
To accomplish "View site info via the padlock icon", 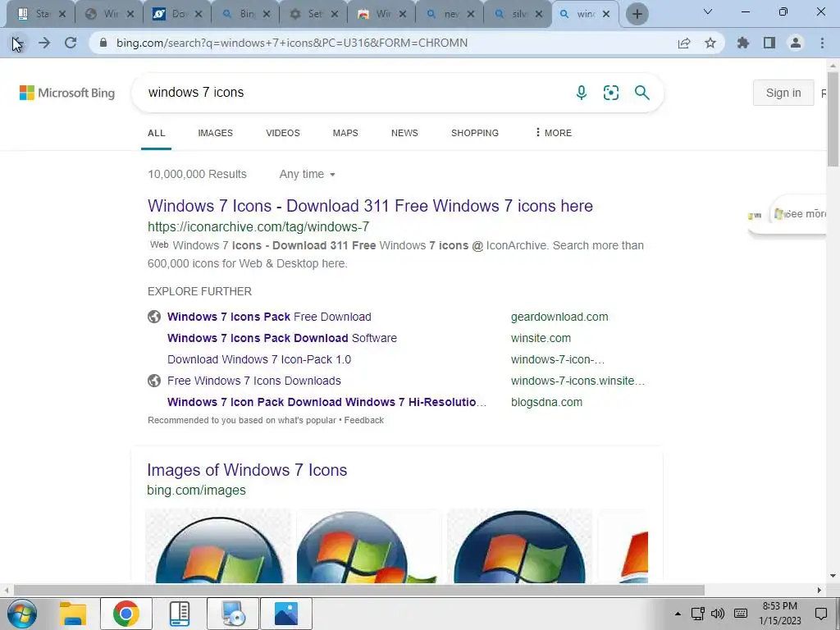I will [104, 43].
